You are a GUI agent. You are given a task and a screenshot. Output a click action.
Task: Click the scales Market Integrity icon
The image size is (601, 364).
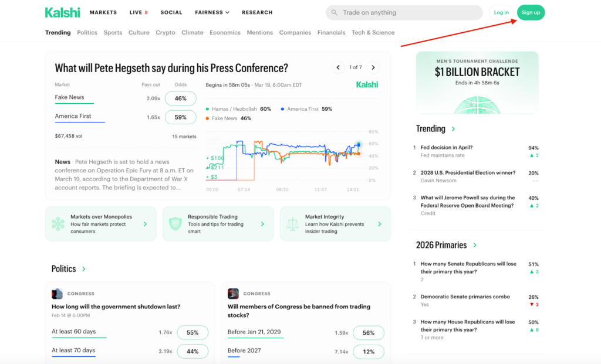click(x=292, y=223)
